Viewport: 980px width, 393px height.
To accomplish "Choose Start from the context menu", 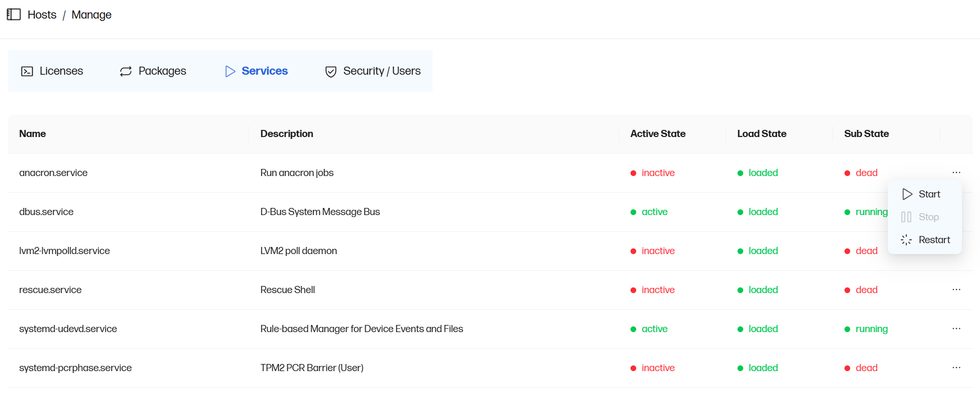I will point(929,194).
